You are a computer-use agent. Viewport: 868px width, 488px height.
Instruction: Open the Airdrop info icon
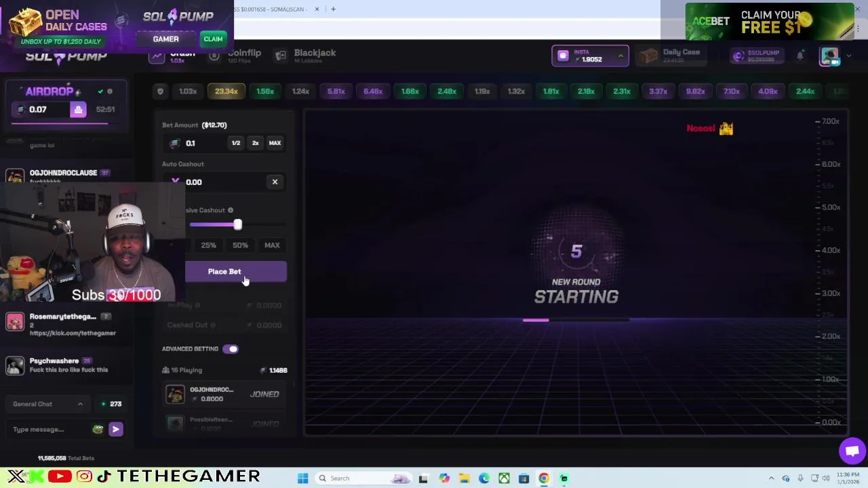110,91
